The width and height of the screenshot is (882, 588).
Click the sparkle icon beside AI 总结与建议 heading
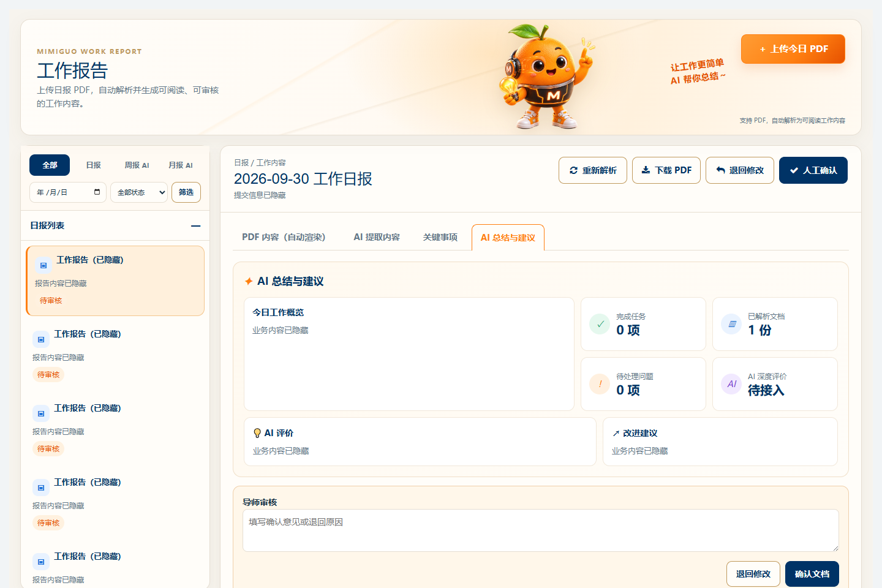pyautogui.click(x=249, y=282)
